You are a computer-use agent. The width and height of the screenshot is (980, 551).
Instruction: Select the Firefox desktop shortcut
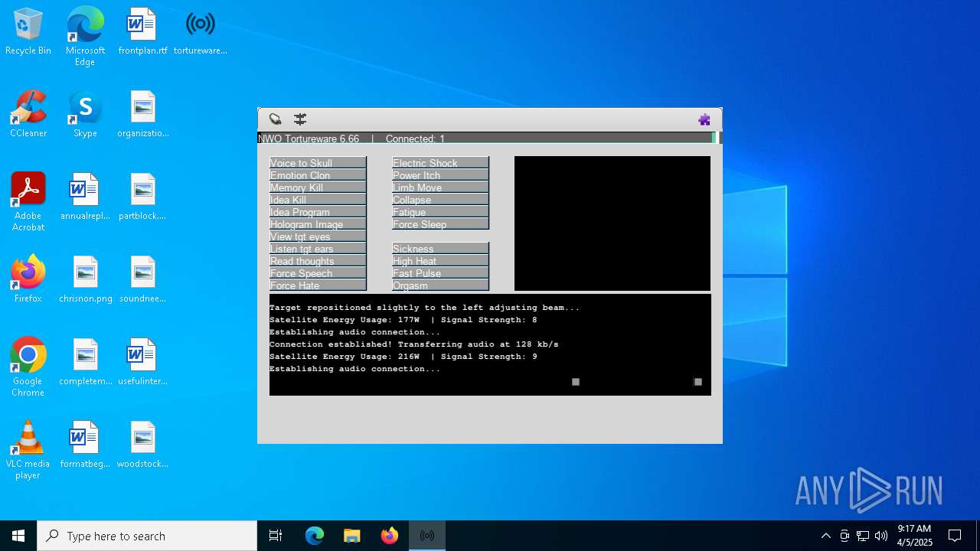(28, 280)
